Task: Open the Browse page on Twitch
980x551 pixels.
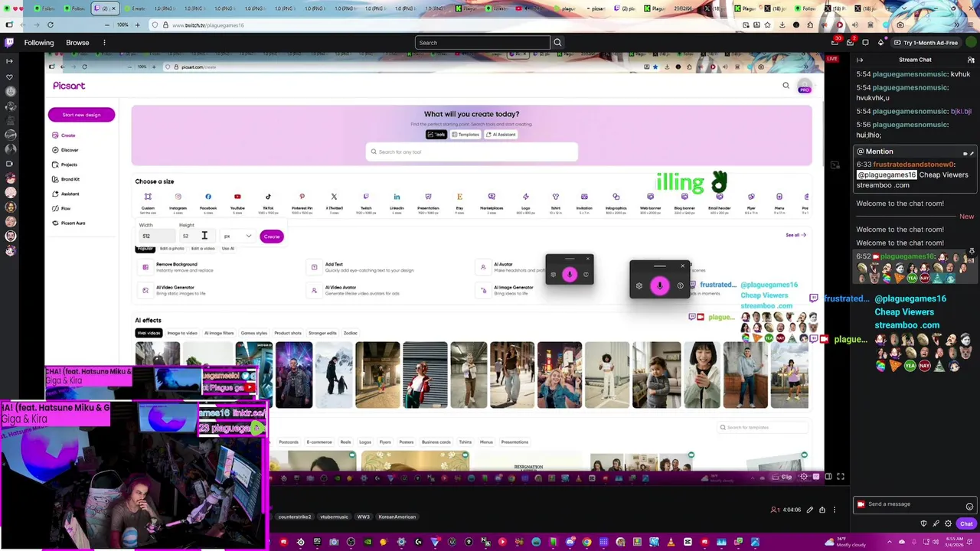Action: 77,43
